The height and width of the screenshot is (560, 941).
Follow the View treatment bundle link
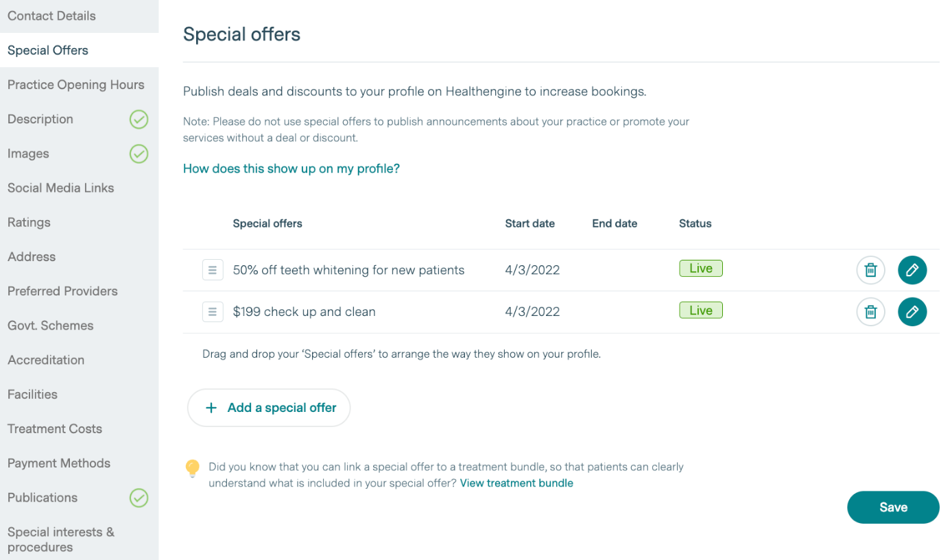[516, 483]
